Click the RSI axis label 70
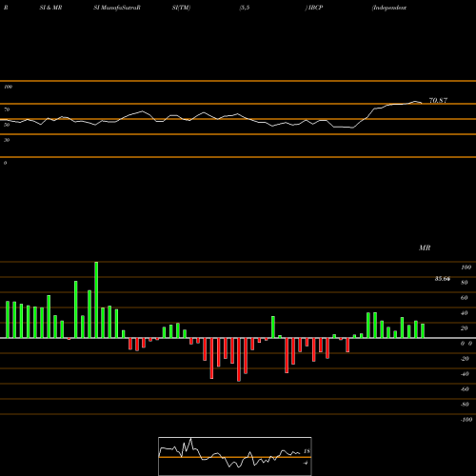Viewport: 476px width, 476px height. 7,109
